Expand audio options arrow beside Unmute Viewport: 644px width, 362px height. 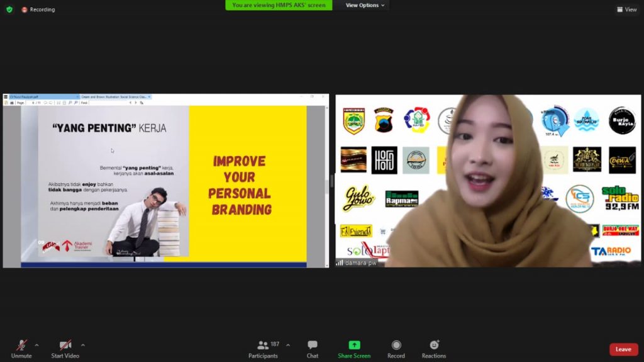point(36,345)
